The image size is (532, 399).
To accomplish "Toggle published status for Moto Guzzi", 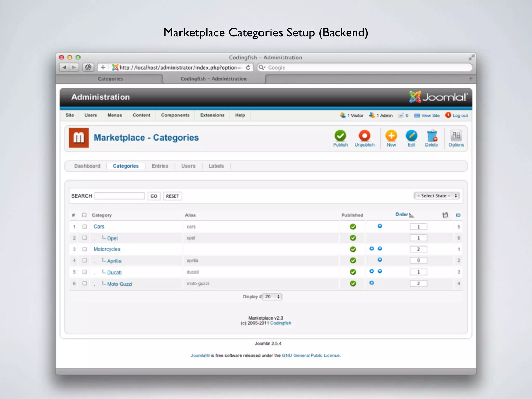I will [353, 283].
